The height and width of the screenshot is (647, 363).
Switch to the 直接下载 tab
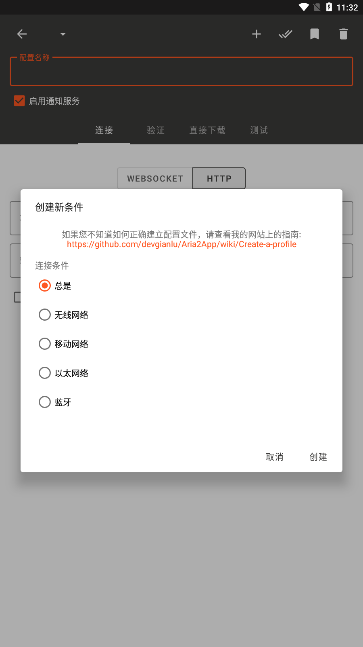[207, 130]
